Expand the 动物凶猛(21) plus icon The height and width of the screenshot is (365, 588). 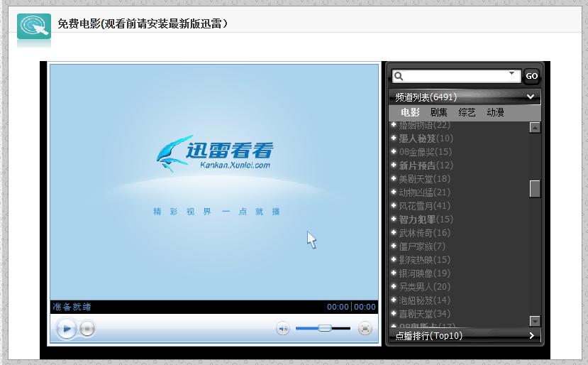394,192
